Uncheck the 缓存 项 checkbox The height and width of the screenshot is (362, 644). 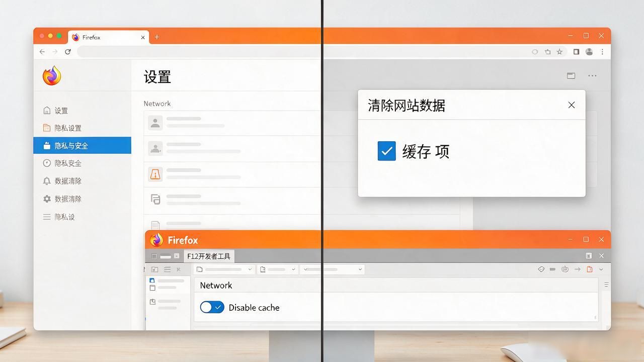(386, 151)
